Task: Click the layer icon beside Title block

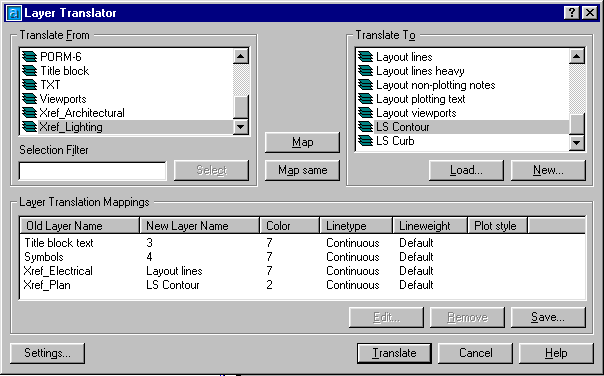Action: [29, 71]
